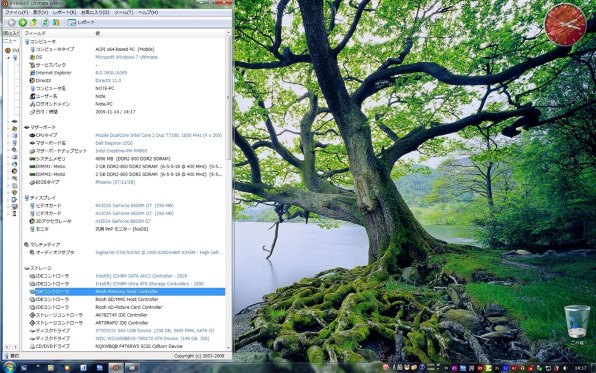Open the ツール(T) menu
Viewport: 596px width, 373px height.
124,13
